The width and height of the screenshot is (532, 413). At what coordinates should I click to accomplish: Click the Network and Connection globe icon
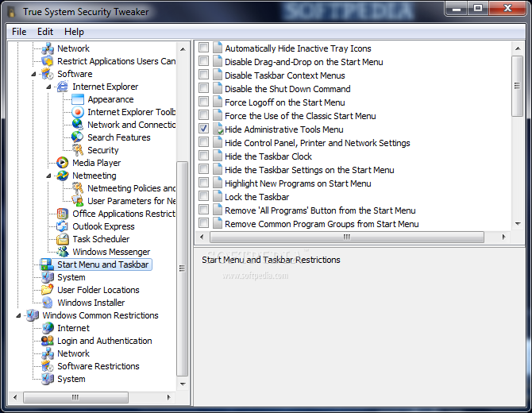pos(78,125)
